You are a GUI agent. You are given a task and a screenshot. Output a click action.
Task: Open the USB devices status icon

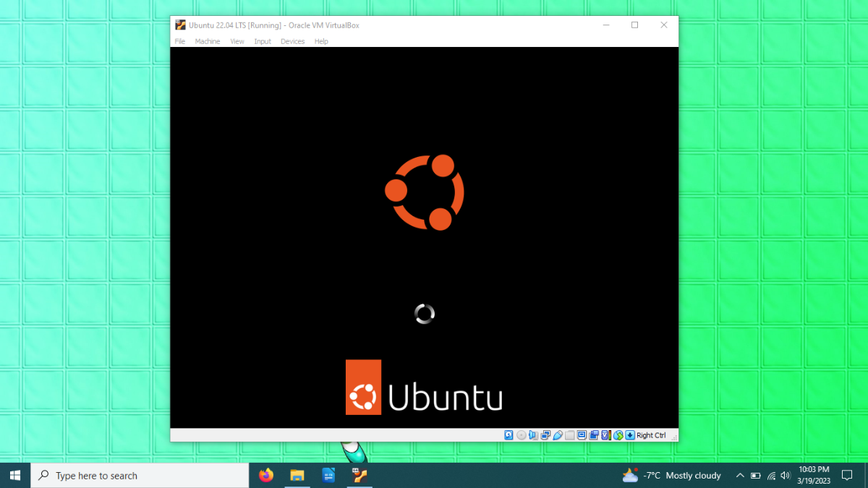tap(558, 435)
